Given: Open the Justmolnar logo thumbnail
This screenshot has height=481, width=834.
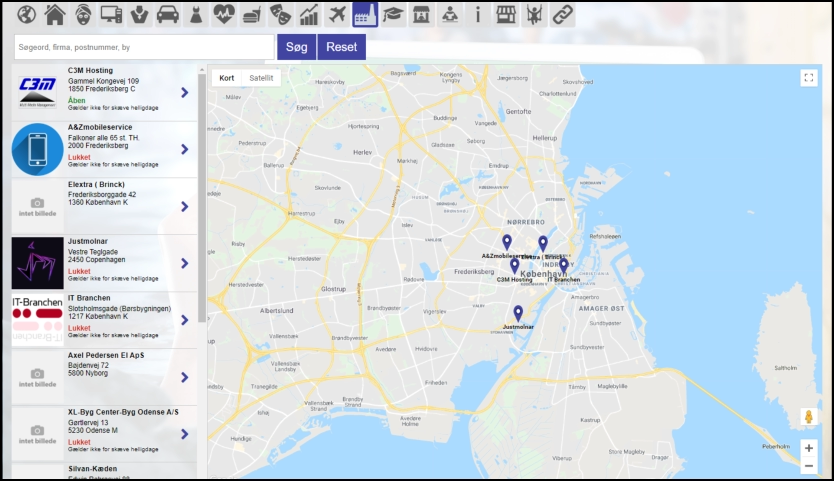Looking at the screenshot, I should coord(37,263).
